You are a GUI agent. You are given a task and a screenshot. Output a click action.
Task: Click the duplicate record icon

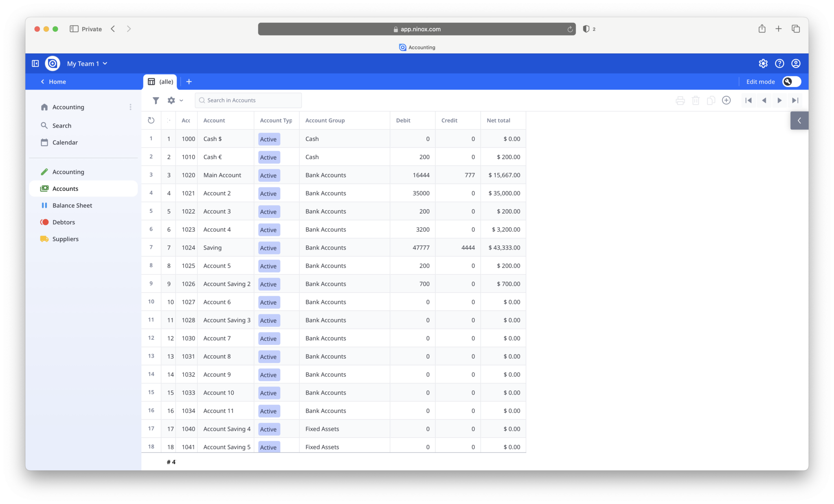(x=711, y=100)
